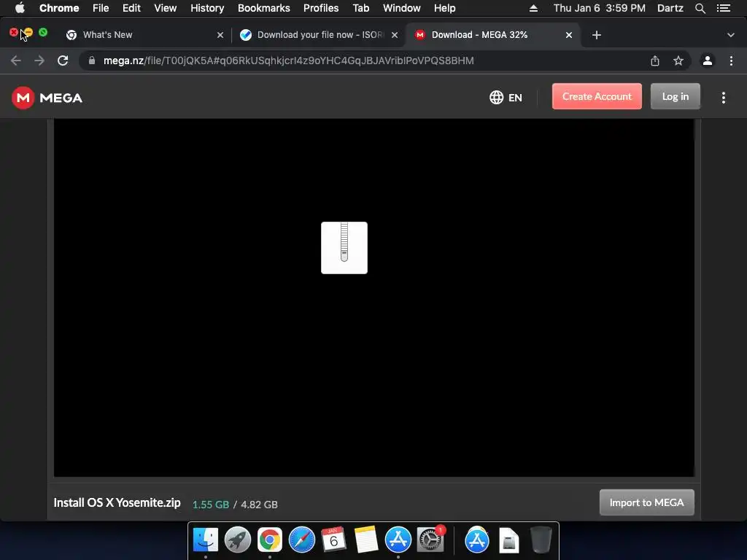Viewport: 747px width, 560px height.
Task: Click the zip file icon in preview
Action: [344, 248]
